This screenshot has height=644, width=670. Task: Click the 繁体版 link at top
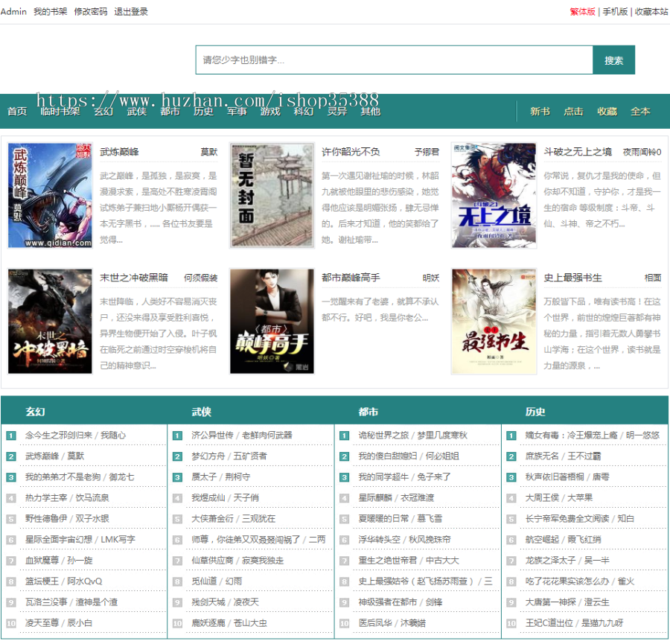[x=582, y=12]
